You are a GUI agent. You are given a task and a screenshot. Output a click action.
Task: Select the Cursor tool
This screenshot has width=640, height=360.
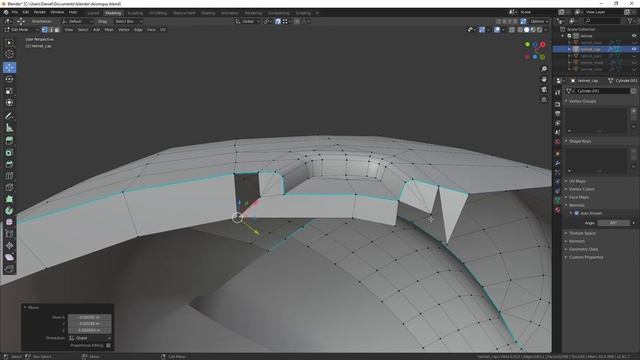pyautogui.click(x=9, y=54)
